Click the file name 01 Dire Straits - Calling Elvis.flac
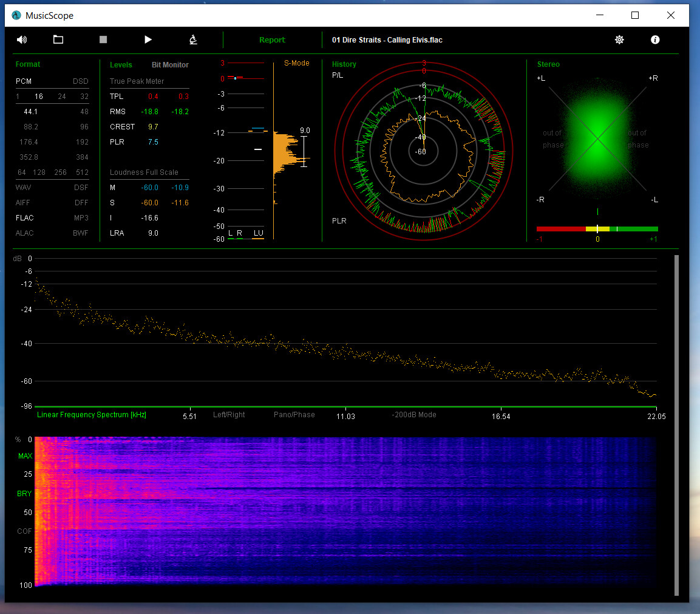Viewport: 700px width, 614px height. pyautogui.click(x=387, y=39)
